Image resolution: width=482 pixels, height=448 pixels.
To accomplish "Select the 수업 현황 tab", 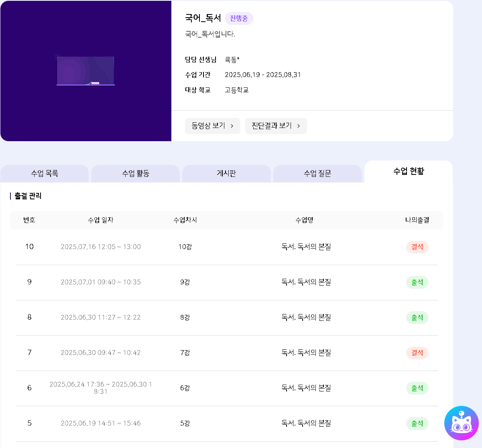I will click(409, 172).
